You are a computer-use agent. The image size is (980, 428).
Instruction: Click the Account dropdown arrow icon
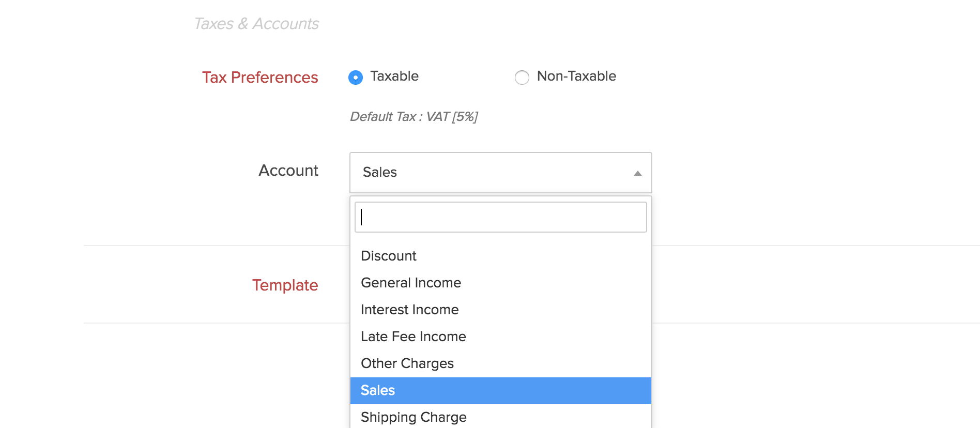pyautogui.click(x=638, y=173)
